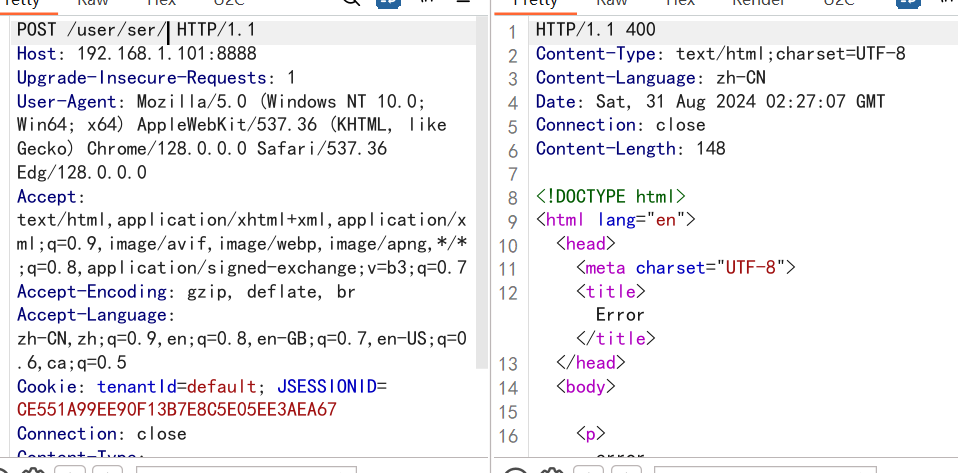Click the Accept-Language header name
This screenshot has height=473, width=958.
click(92, 316)
